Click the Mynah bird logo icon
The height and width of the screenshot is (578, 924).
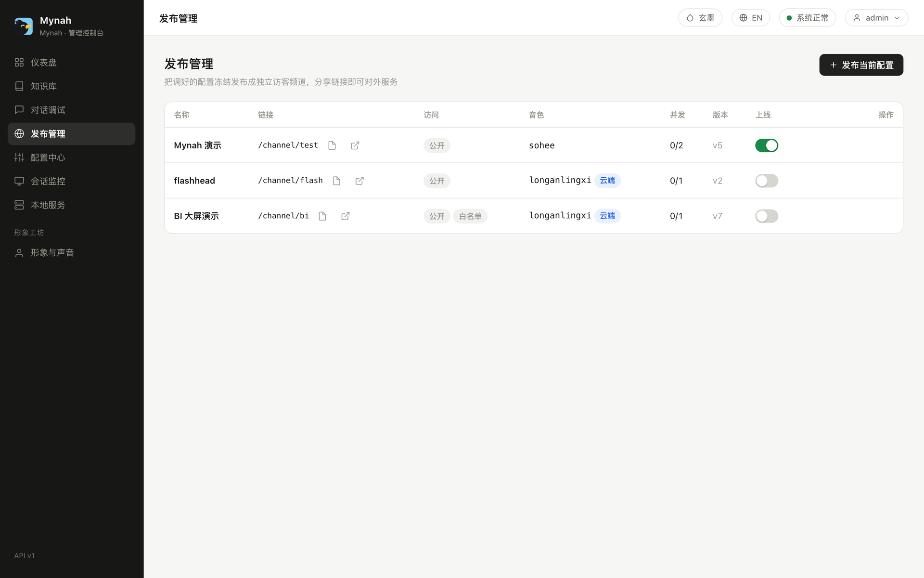24,26
